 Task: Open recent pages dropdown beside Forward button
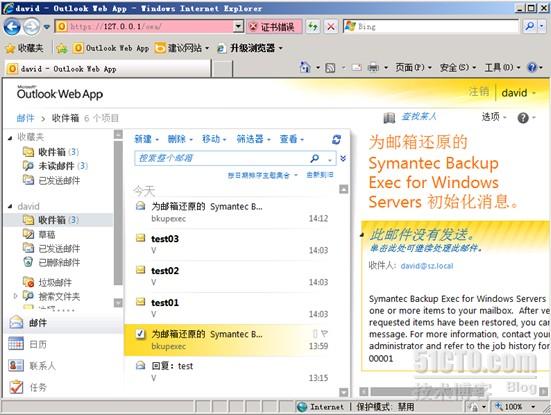point(46,27)
